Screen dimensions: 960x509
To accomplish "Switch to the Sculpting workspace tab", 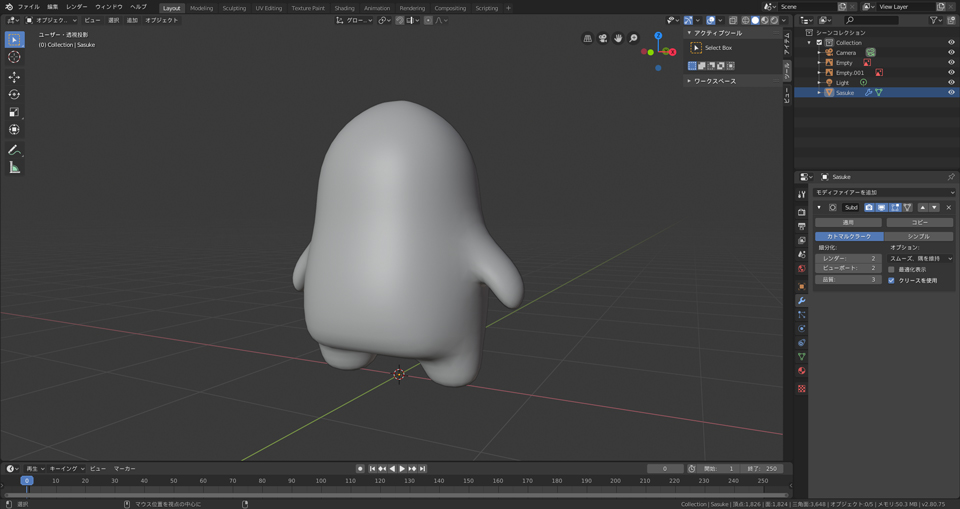I will (x=234, y=8).
